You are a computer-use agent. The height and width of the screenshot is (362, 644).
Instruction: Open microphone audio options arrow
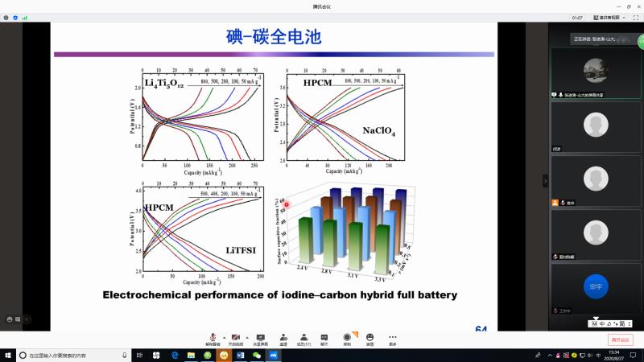223,336
